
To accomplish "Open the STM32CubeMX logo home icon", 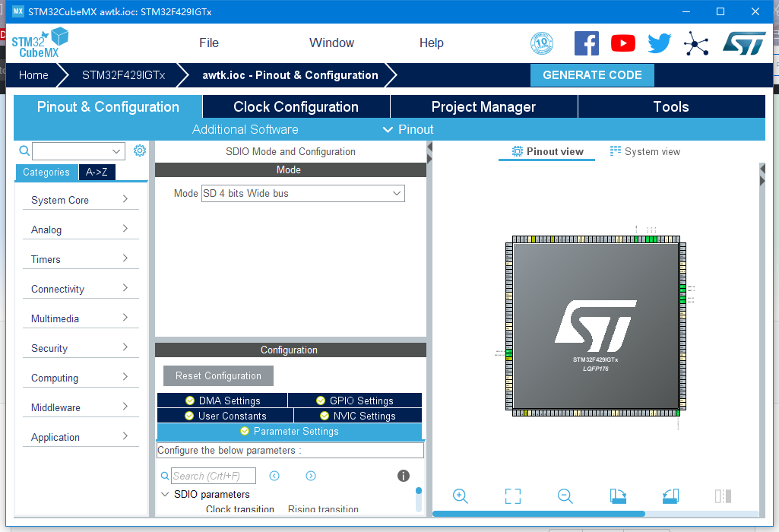I will coord(40,43).
